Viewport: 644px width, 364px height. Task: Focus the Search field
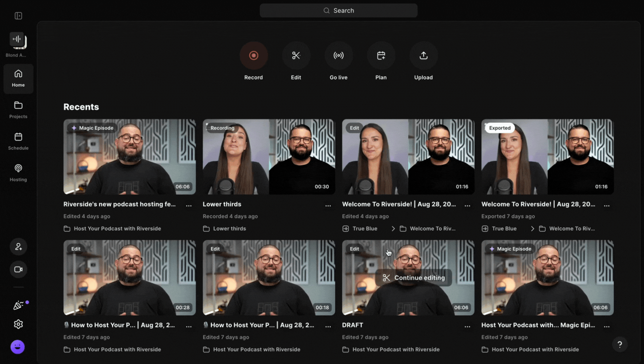click(x=338, y=11)
